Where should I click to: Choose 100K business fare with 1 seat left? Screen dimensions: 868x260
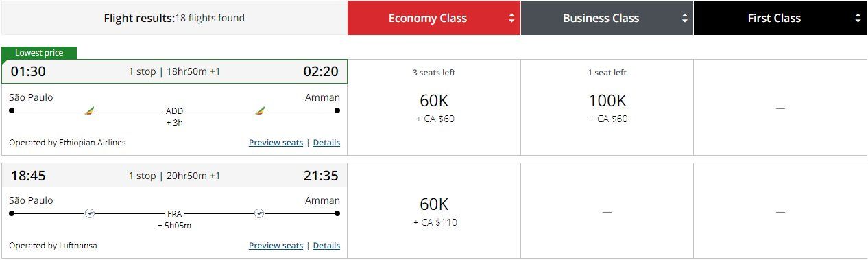tap(607, 107)
